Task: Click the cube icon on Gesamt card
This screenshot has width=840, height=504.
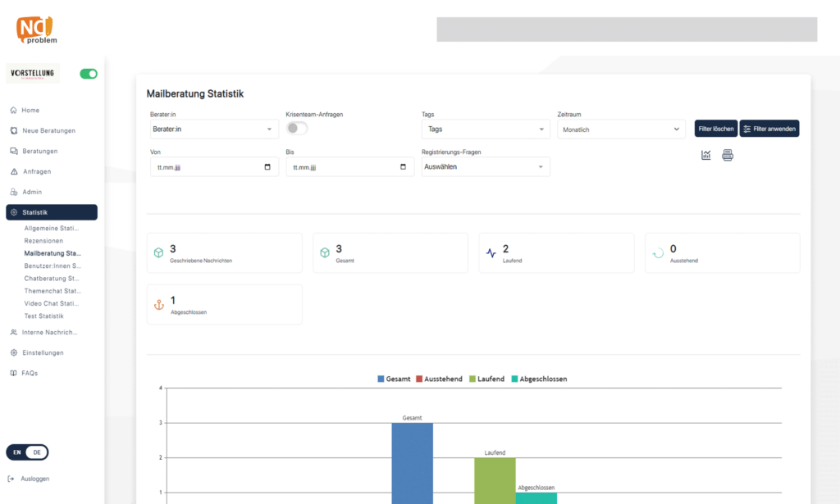Action: pyautogui.click(x=325, y=253)
